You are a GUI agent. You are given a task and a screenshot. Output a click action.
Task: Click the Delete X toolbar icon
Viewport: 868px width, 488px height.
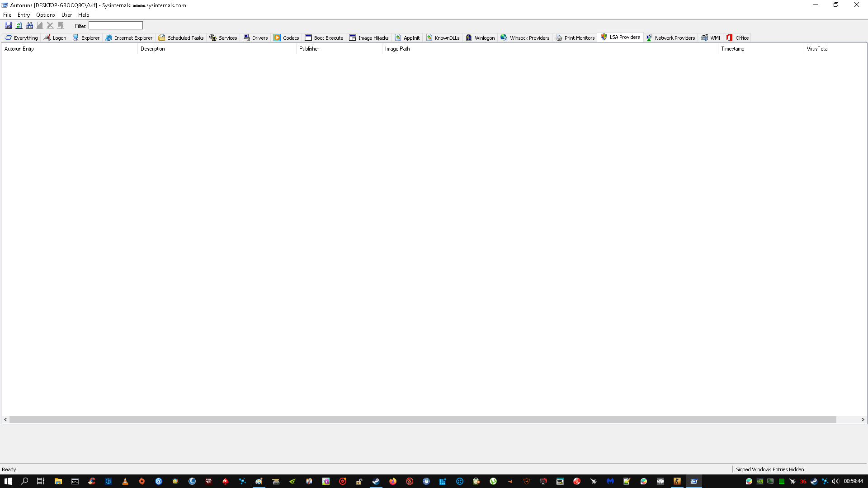[50, 25]
